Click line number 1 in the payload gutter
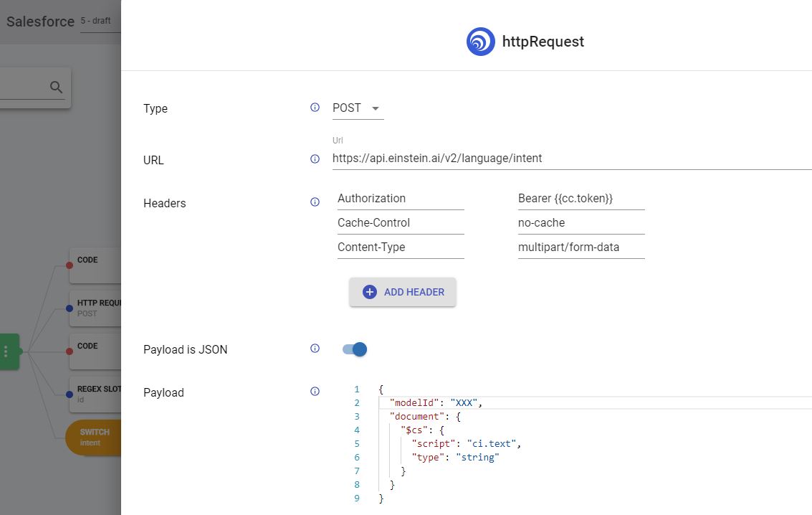 point(357,389)
